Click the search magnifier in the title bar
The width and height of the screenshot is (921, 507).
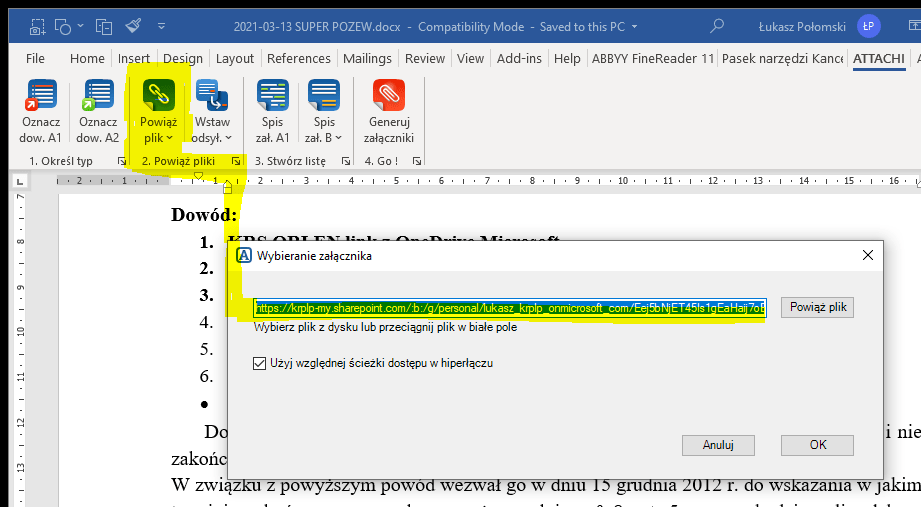[716, 26]
